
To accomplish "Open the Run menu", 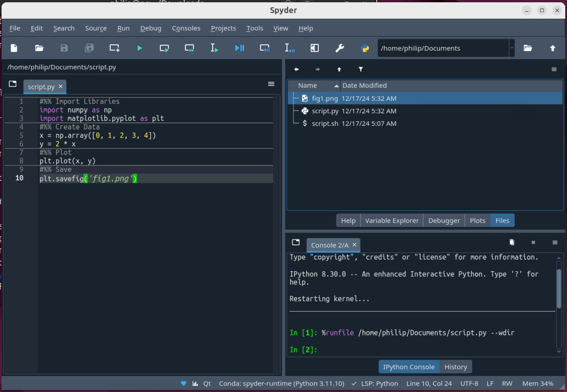I will tap(123, 28).
